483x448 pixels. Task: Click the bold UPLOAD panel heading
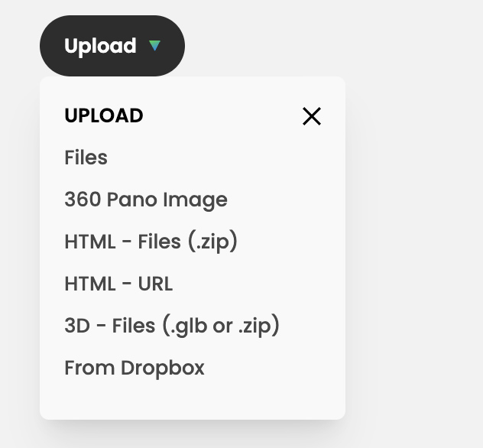point(104,115)
